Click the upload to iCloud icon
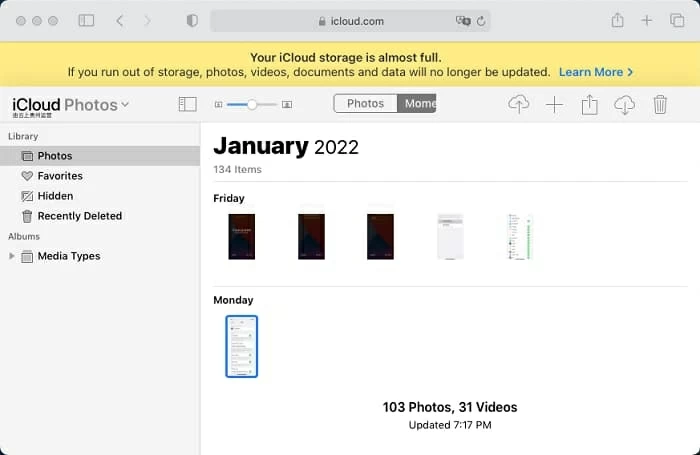700x455 pixels. coord(518,105)
